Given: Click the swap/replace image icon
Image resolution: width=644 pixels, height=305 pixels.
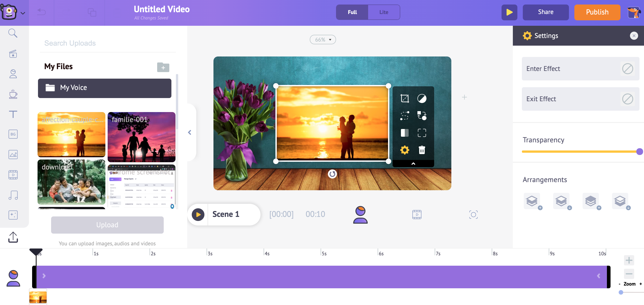Looking at the screenshot, I should 421,116.
